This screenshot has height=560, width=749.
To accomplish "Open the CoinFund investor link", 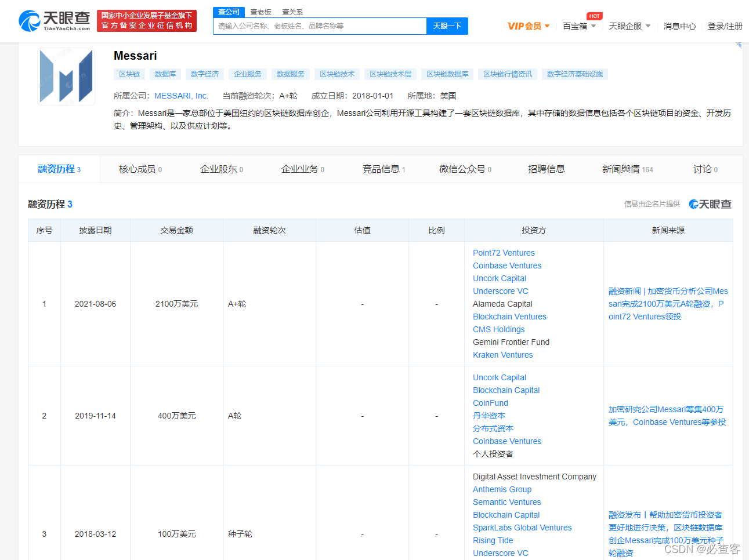I will click(x=490, y=403).
